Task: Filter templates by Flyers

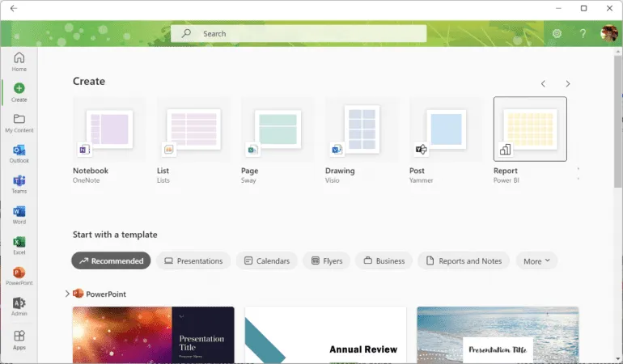Action: point(327,261)
